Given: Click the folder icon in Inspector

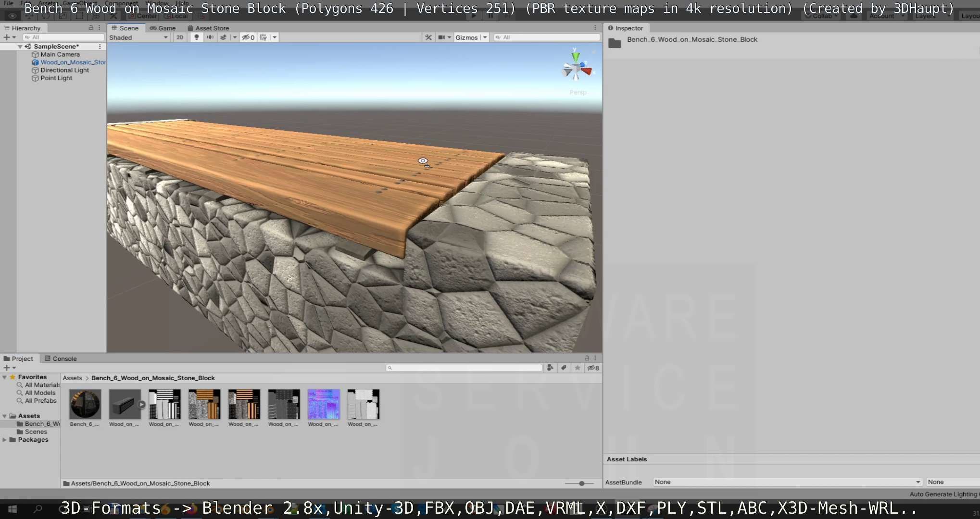Looking at the screenshot, I should [615, 43].
